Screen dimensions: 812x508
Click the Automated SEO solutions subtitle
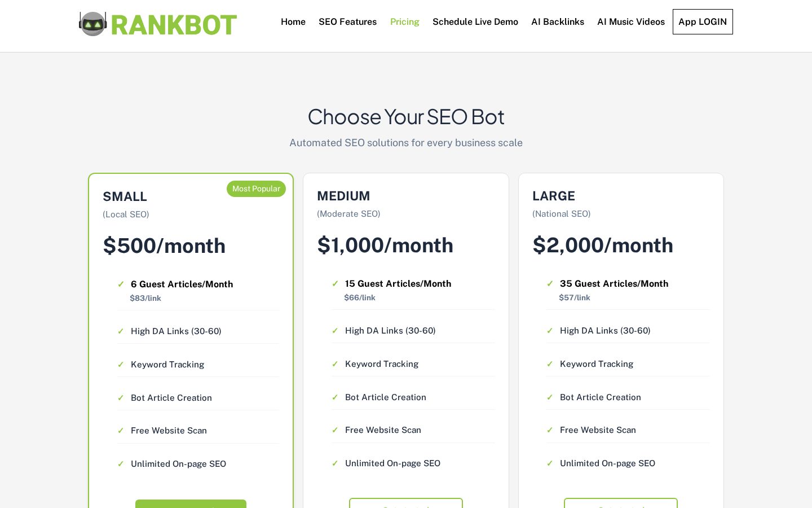point(406,143)
